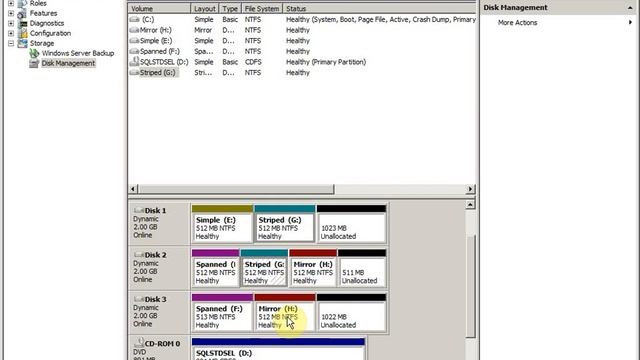Click the Diagnostics icon in tree
Image resolution: width=640 pixels, height=360 pixels.
point(22,23)
